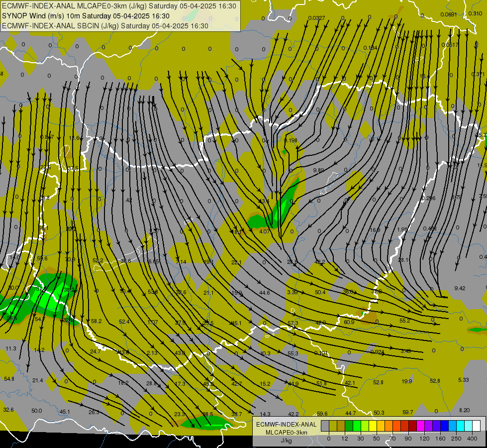The image size is (487, 448).
Task: Click the map value 0.134
Action: click(x=370, y=48)
